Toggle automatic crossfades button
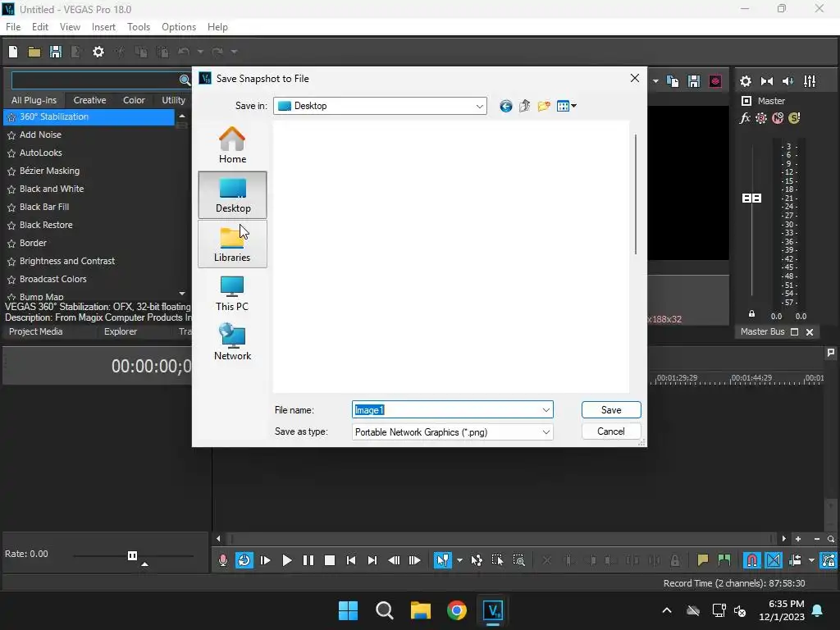Image resolution: width=840 pixels, height=630 pixels. [x=774, y=560]
